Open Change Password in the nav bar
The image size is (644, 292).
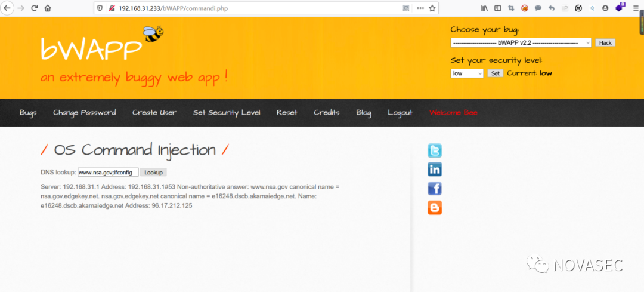[x=84, y=113]
